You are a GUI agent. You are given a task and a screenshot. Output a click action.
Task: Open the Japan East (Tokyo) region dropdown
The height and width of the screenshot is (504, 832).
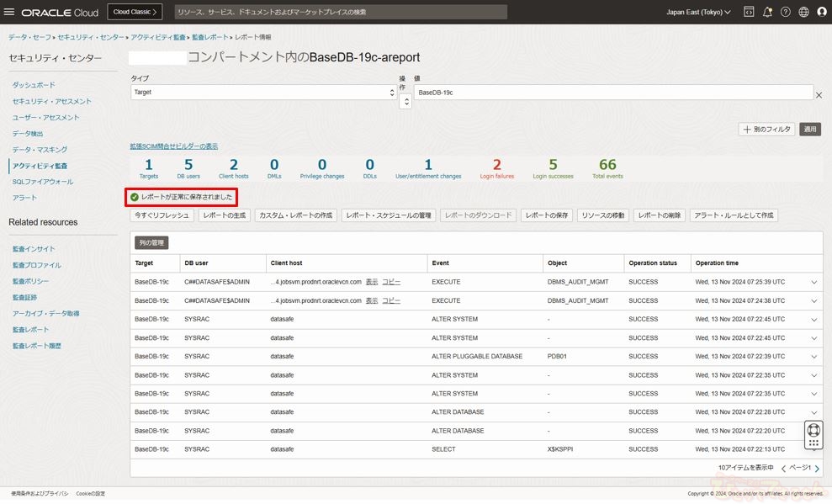click(x=697, y=13)
